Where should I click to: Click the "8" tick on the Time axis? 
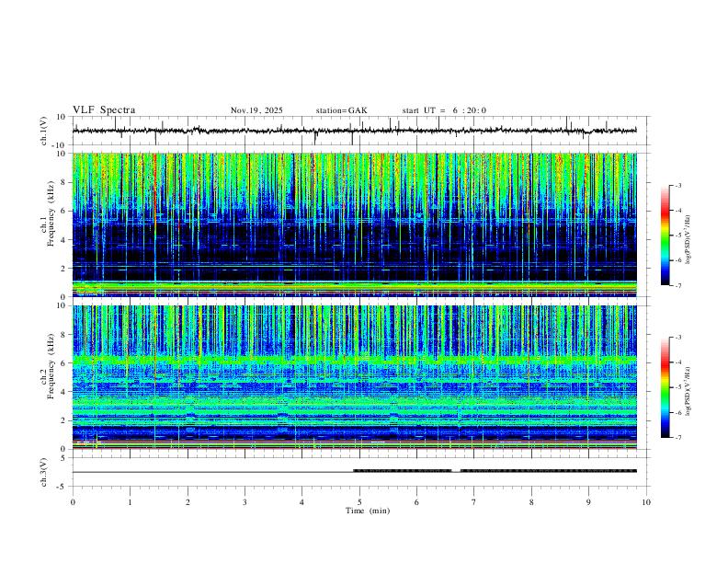[531, 502]
